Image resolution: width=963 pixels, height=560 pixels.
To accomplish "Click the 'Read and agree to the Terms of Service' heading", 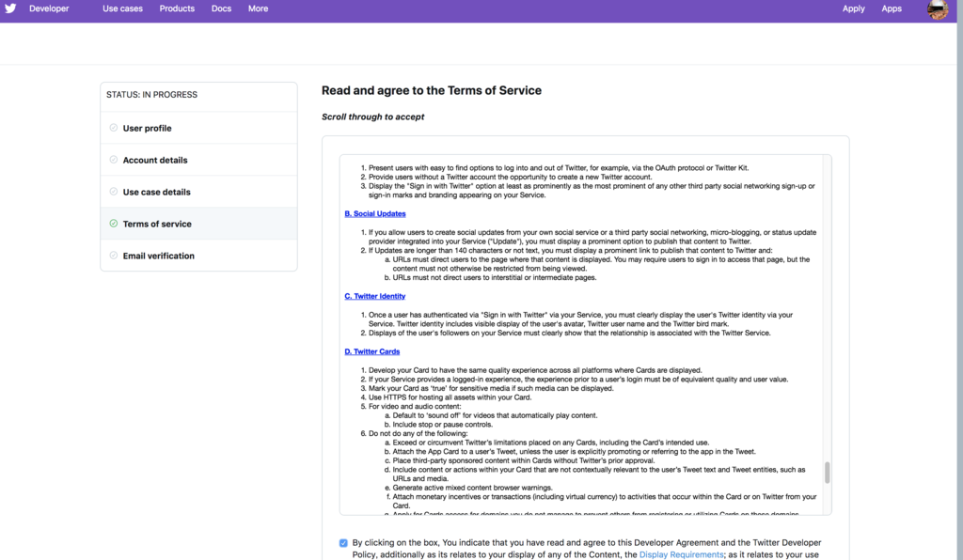I will tap(432, 90).
